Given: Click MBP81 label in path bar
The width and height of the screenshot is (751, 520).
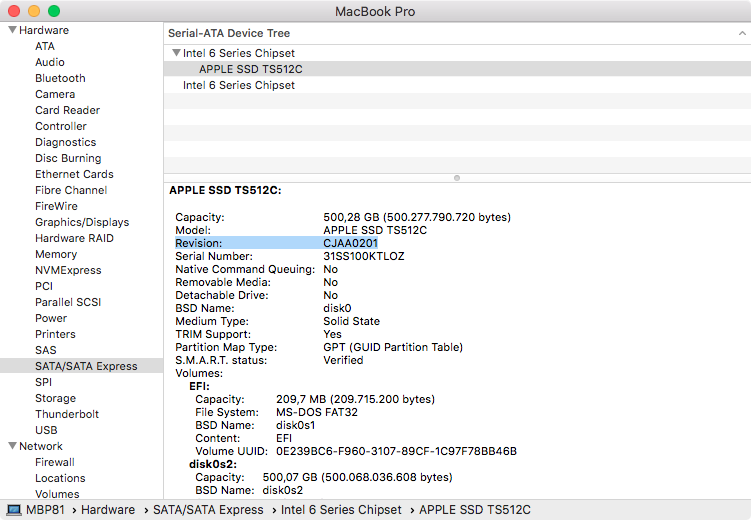Looking at the screenshot, I should (x=45, y=510).
